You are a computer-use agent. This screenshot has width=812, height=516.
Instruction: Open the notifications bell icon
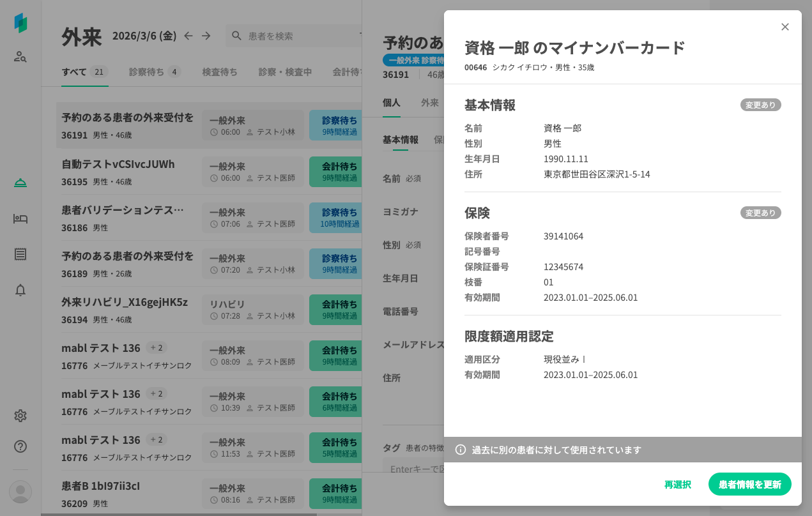pos(20,290)
